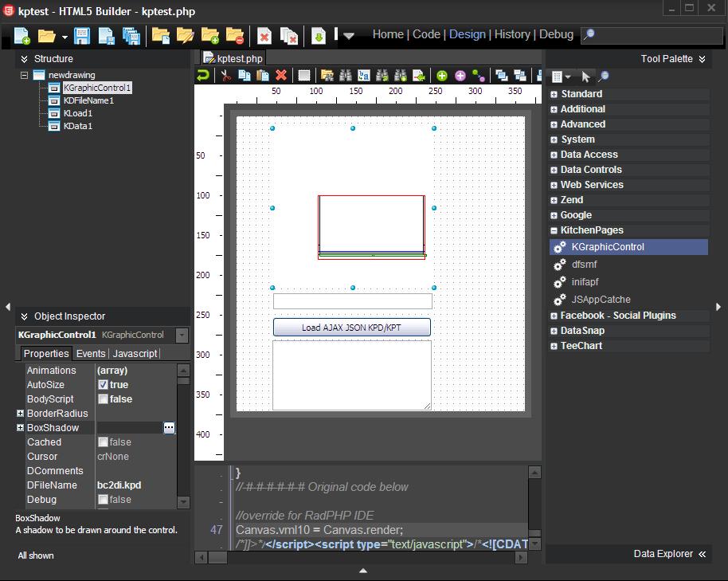The height and width of the screenshot is (581, 728).
Task: Click the Close All pages icon
Action: click(x=289, y=36)
